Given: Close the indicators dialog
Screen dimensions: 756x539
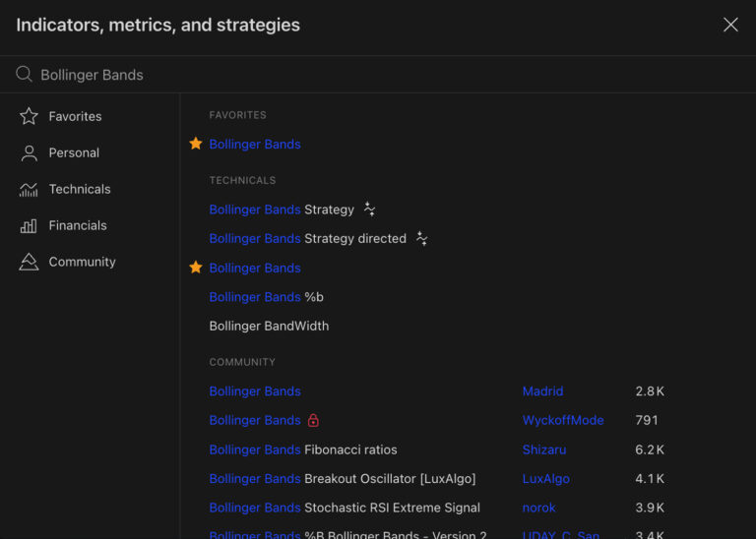Looking at the screenshot, I should [x=730, y=25].
